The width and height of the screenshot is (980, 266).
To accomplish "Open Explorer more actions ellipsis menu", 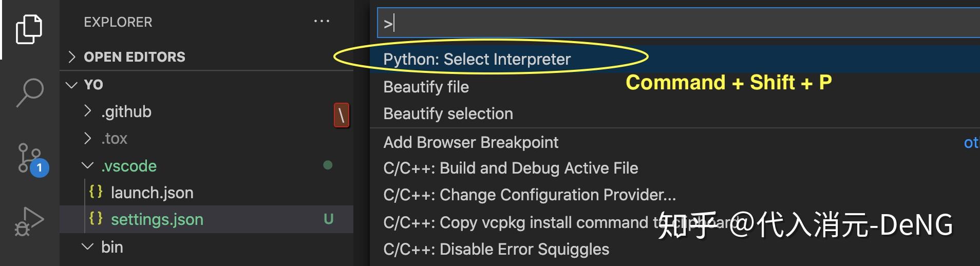I will tap(322, 22).
